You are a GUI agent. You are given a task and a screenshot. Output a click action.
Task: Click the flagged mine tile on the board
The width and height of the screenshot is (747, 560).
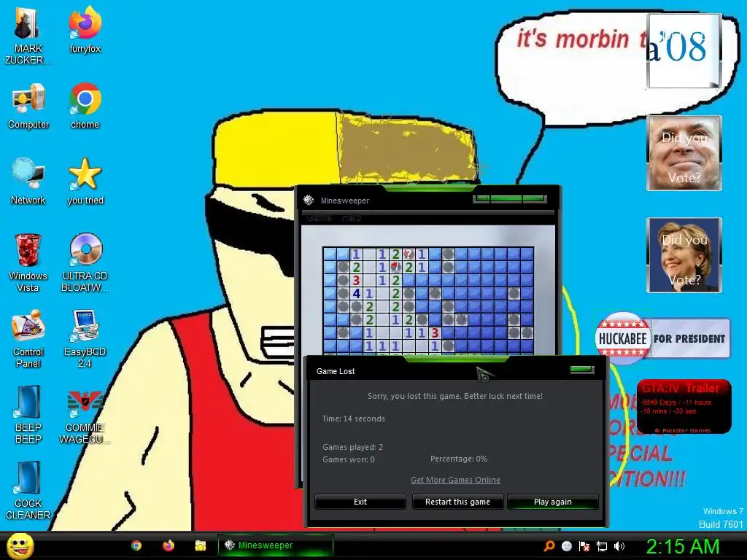395,267
